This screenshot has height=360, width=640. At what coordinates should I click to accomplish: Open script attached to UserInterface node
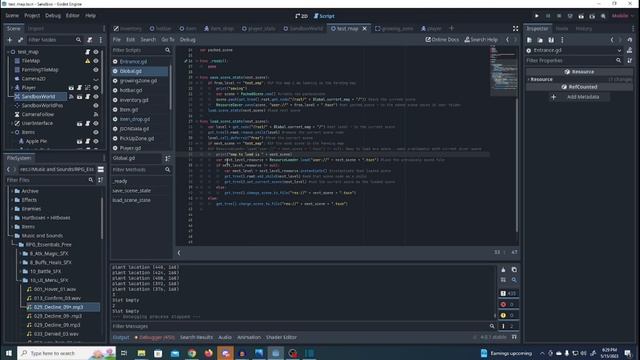click(x=87, y=123)
